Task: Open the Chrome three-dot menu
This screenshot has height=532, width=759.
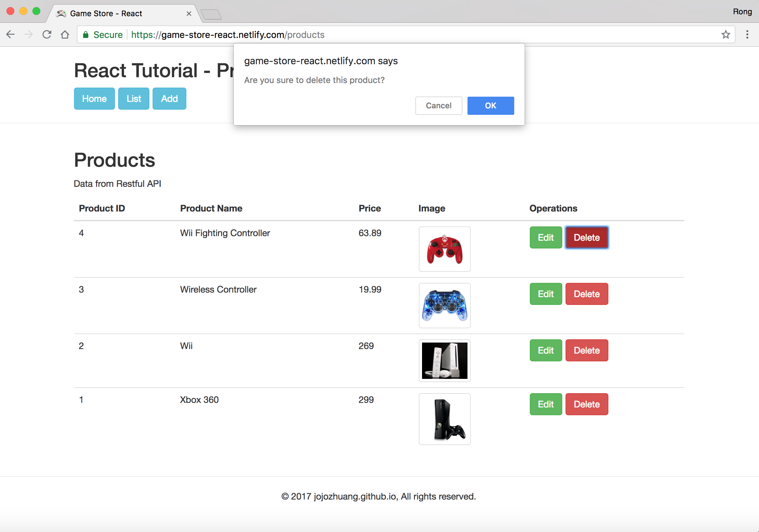Action: [747, 34]
